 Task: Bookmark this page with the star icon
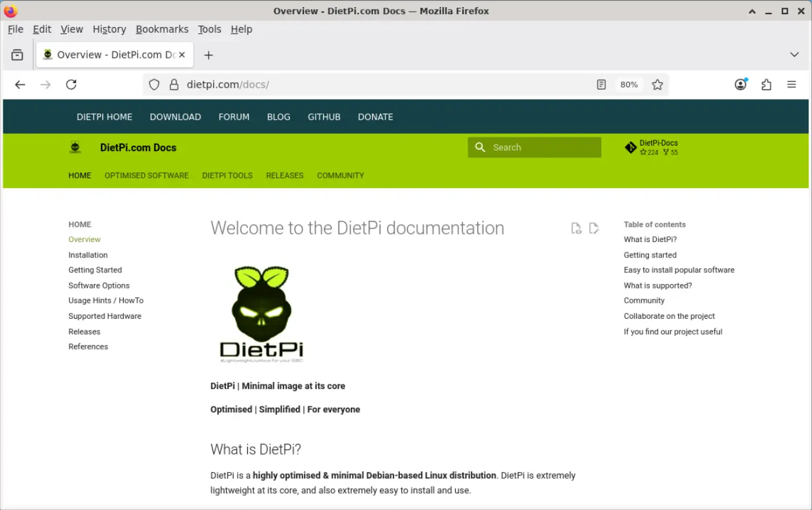coord(657,84)
